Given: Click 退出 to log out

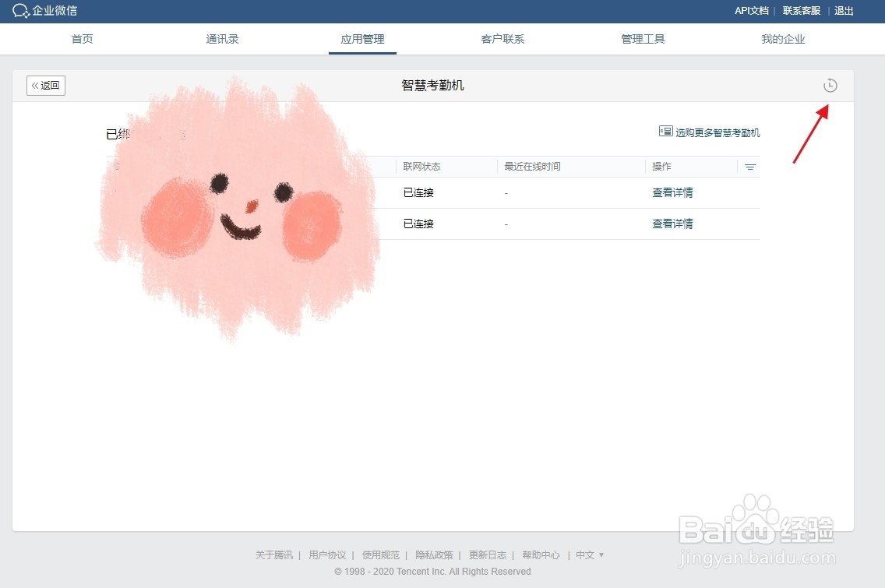Looking at the screenshot, I should coord(844,11).
